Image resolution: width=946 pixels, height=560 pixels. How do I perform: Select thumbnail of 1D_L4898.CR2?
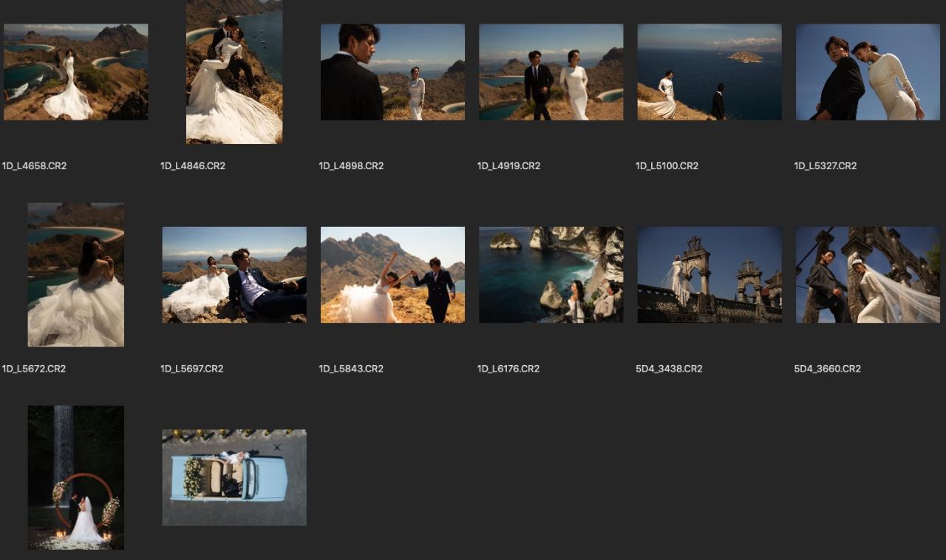tap(392, 72)
